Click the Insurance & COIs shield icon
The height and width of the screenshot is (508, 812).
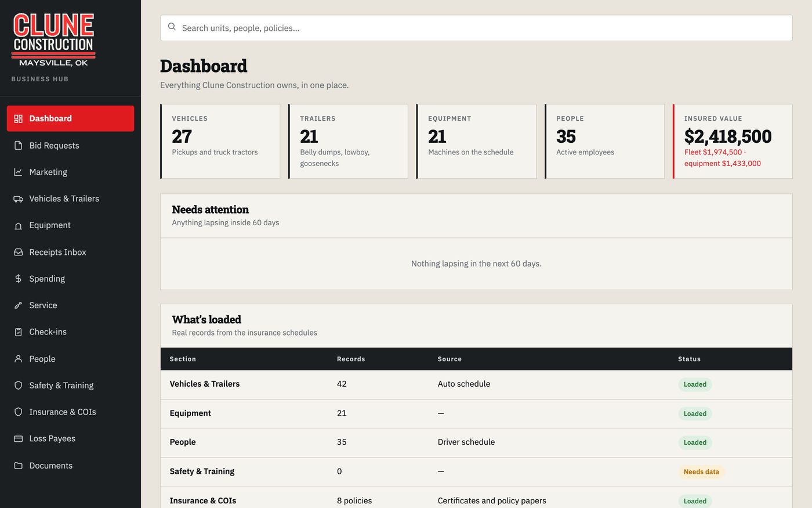click(18, 412)
